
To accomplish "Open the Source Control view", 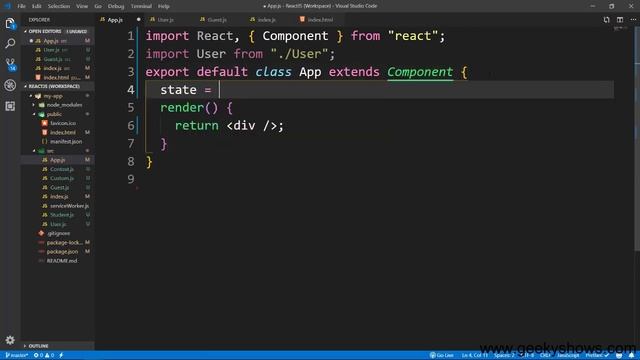I will point(10,64).
